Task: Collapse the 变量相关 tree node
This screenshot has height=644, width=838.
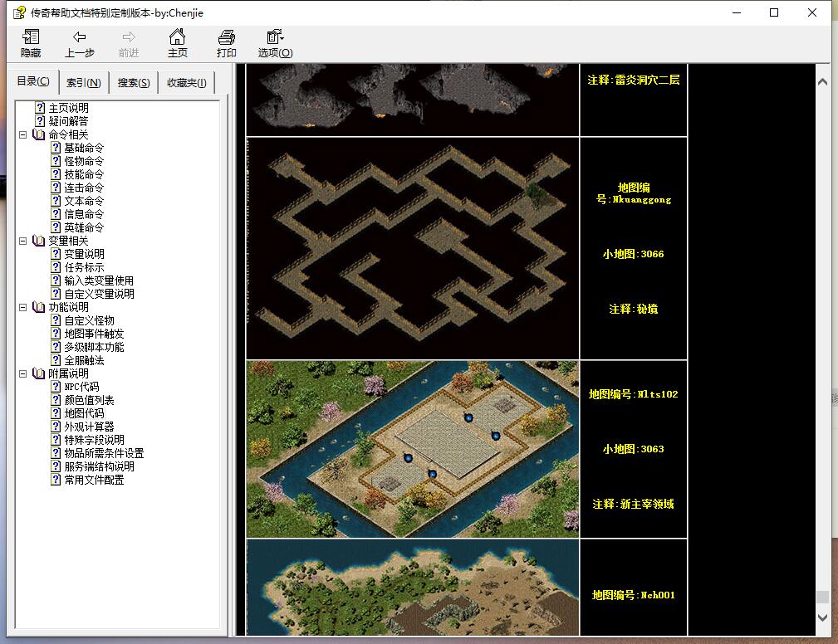Action: 23,241
